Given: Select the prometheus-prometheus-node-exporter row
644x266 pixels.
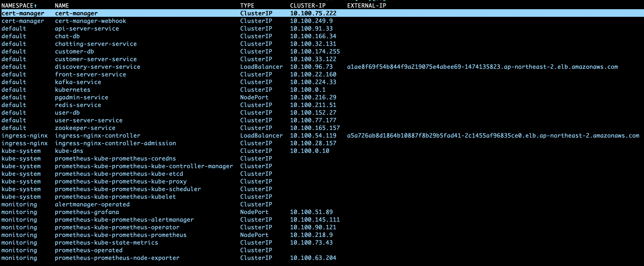Looking at the screenshot, I should coord(322,258).
